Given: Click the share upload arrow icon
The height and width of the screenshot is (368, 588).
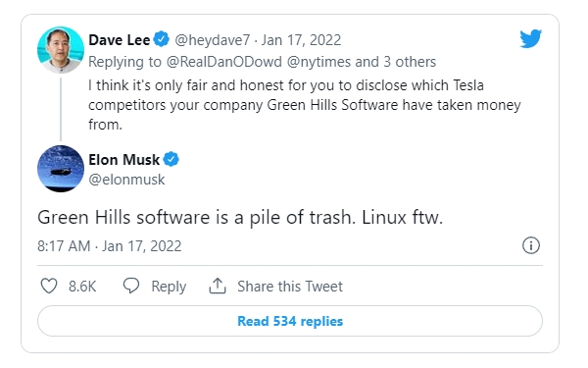Looking at the screenshot, I should (218, 286).
